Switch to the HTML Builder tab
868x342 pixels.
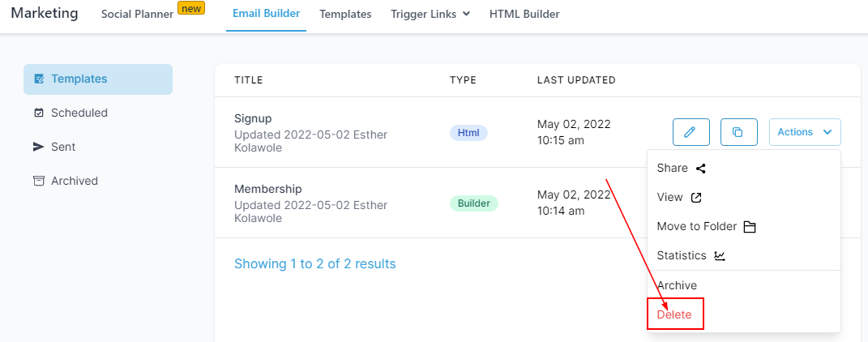coord(524,14)
